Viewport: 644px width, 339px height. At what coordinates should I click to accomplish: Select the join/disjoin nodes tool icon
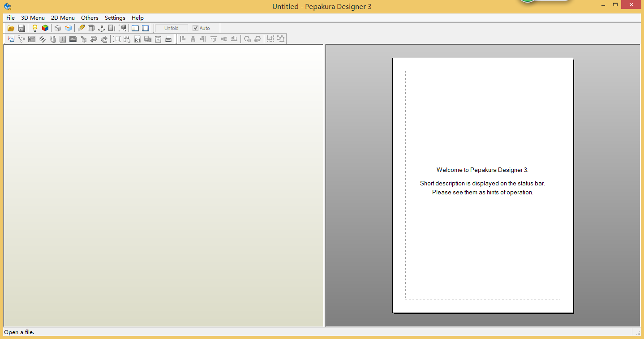pos(21,39)
